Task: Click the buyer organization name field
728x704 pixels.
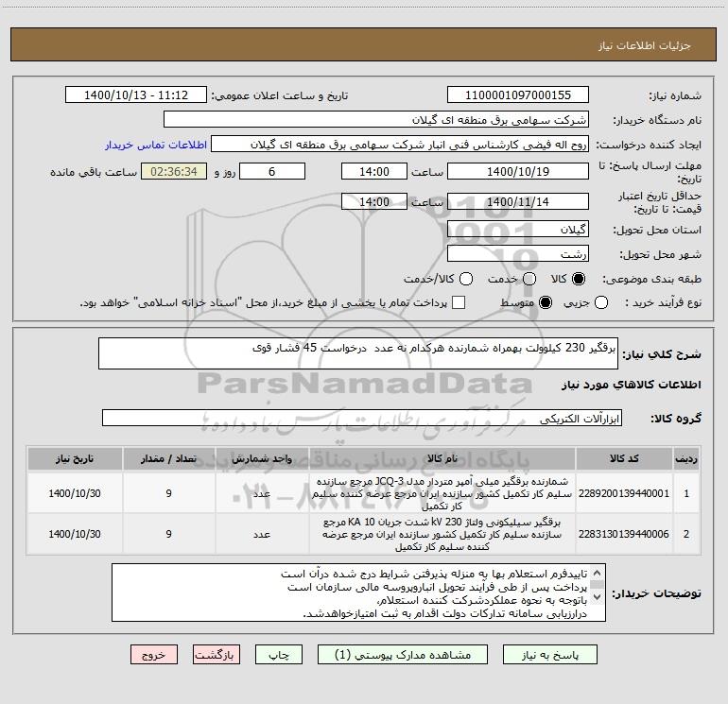Action: click(x=376, y=119)
